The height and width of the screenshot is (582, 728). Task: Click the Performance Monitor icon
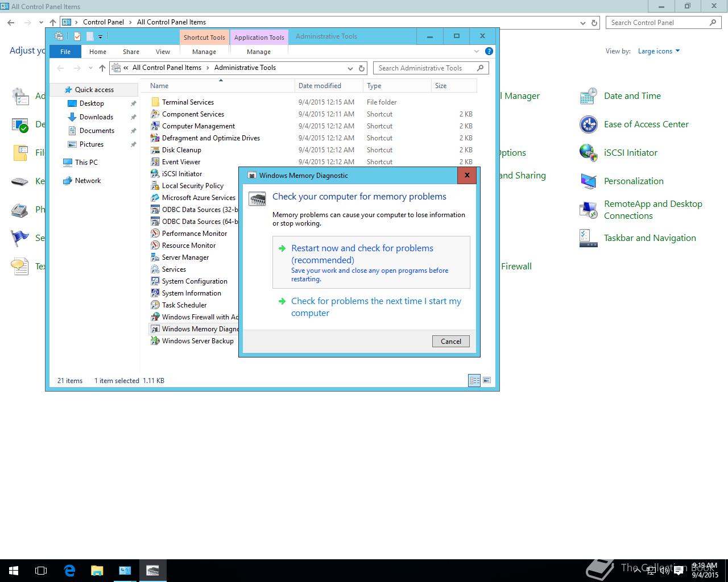155,234
